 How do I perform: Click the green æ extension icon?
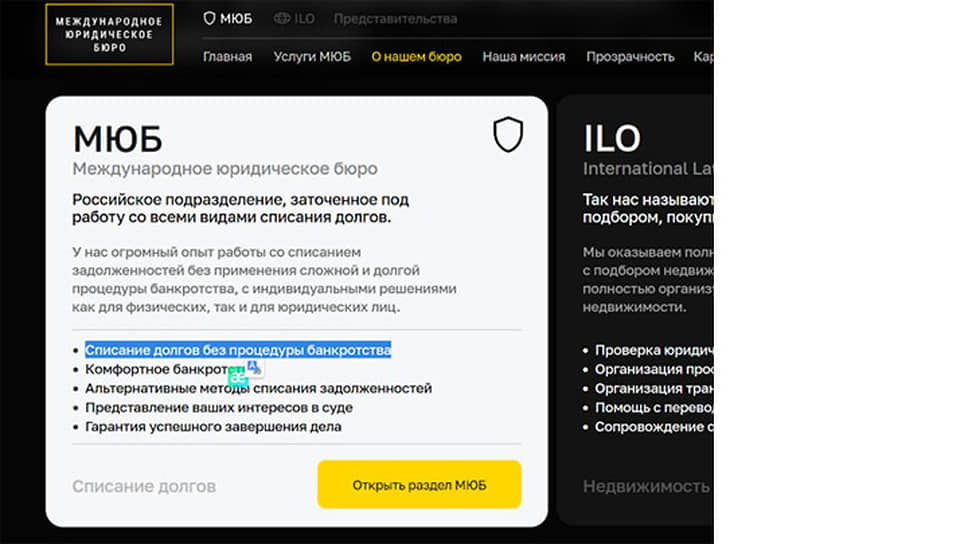(238, 377)
